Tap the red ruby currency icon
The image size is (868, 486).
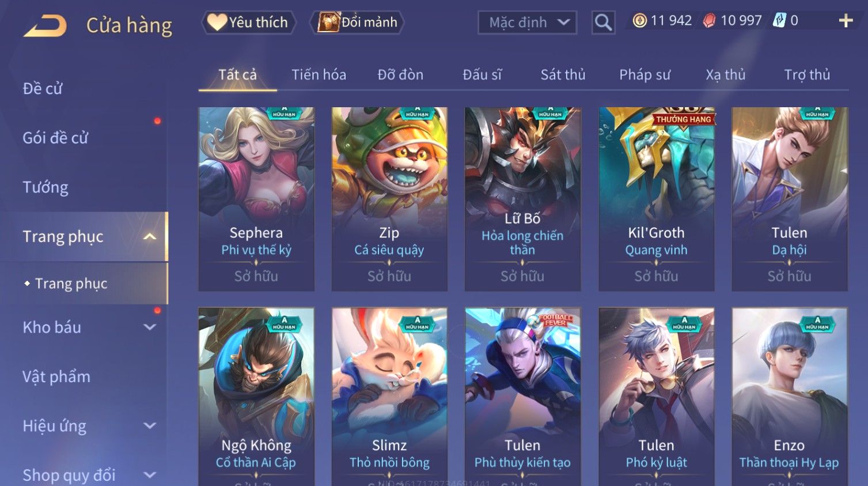[x=709, y=21]
